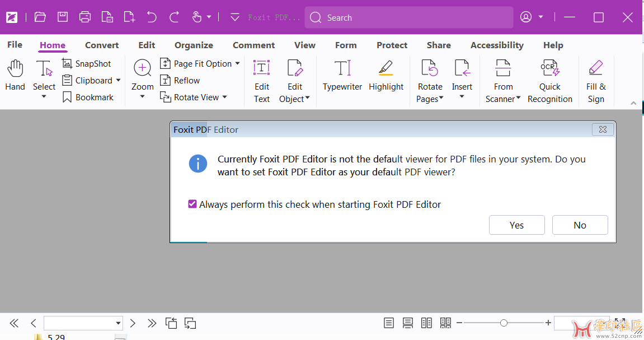
Task: Go to the first page
Action: click(x=14, y=323)
